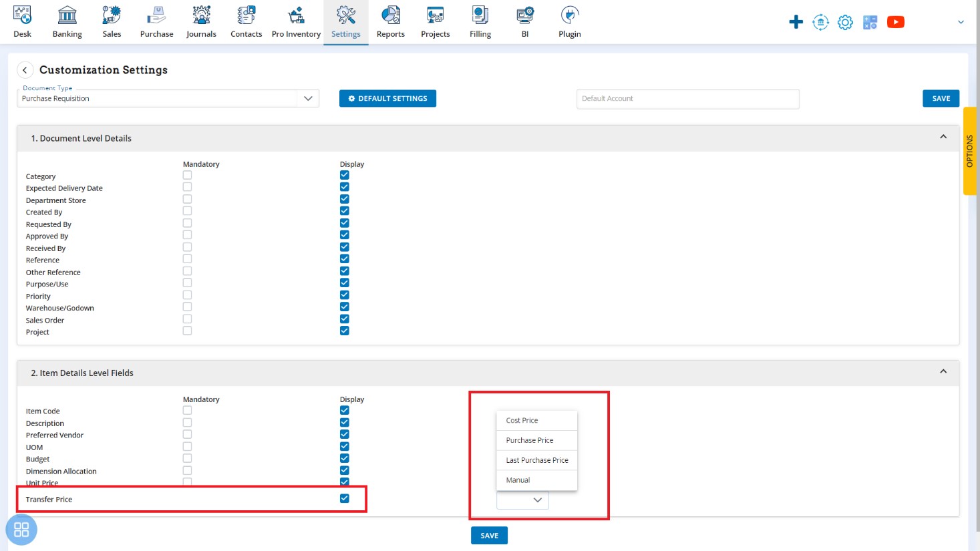
Task: Tick Mandatory checkbox for Item Code
Action: [x=187, y=411]
